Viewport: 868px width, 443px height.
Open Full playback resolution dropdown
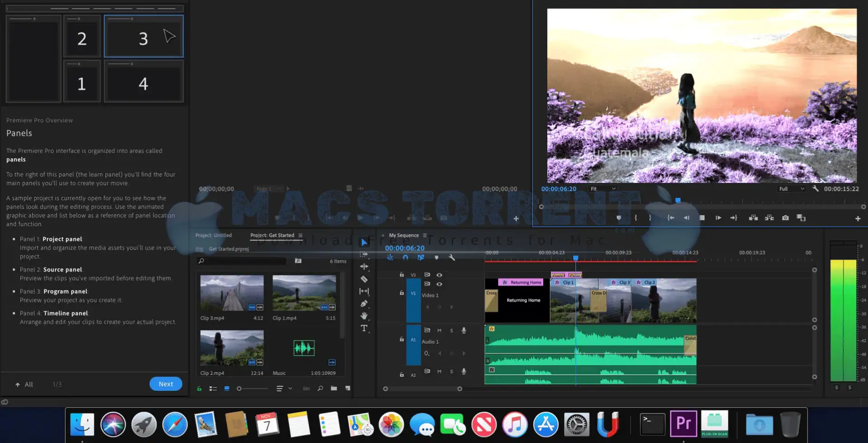tap(792, 189)
